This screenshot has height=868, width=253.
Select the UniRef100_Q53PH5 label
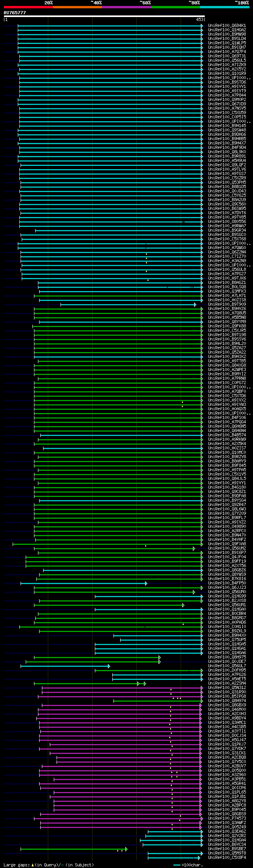pyautogui.click(x=227, y=182)
